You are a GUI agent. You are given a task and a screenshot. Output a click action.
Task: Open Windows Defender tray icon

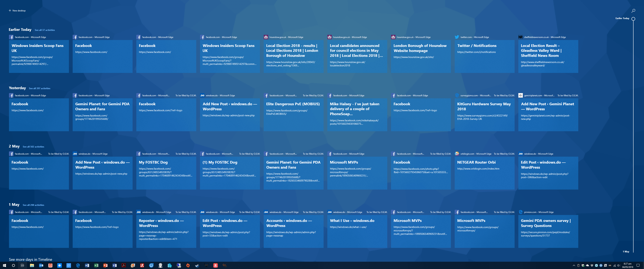[583, 265]
